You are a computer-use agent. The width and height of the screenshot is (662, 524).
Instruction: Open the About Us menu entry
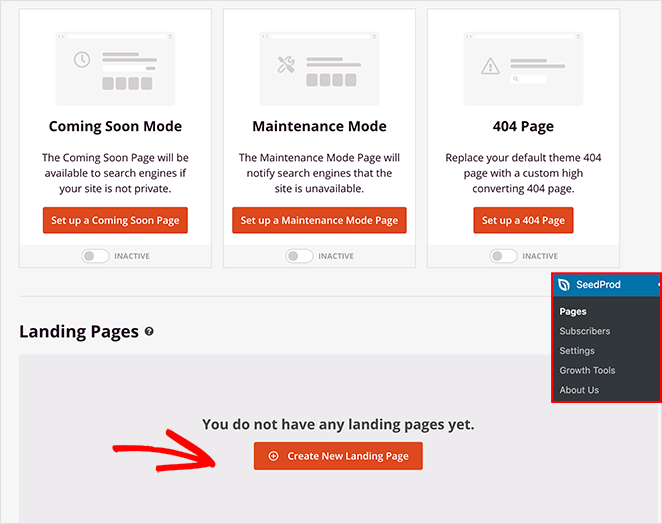point(579,390)
